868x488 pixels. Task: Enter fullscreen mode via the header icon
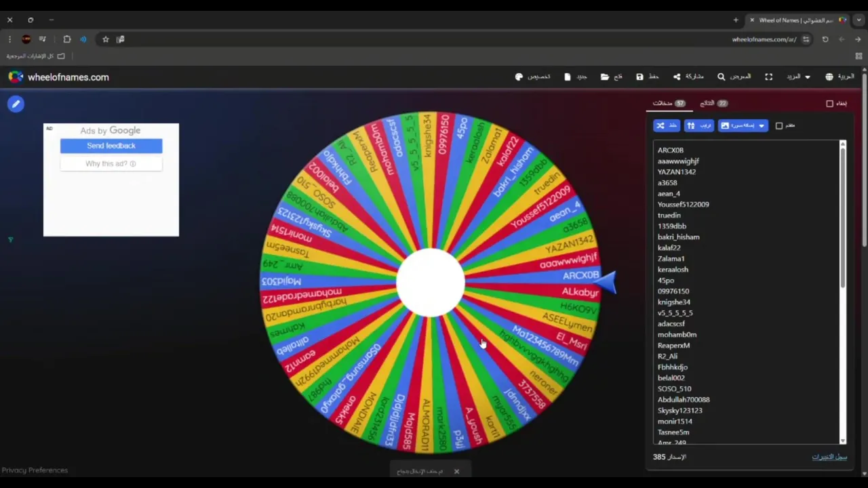[769, 77]
